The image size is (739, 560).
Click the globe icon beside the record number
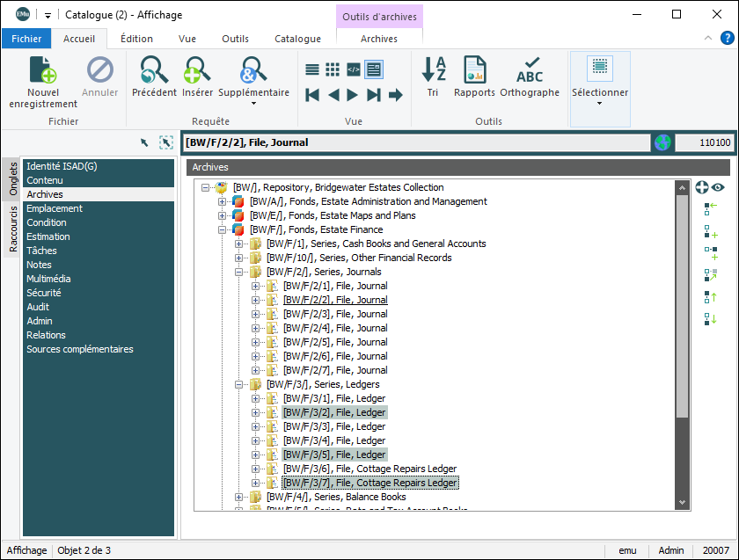point(662,142)
